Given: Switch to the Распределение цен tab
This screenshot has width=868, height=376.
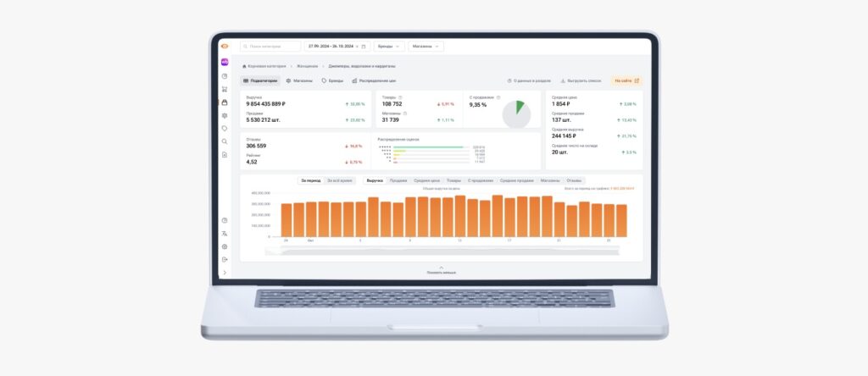Looking at the screenshot, I should pos(374,80).
